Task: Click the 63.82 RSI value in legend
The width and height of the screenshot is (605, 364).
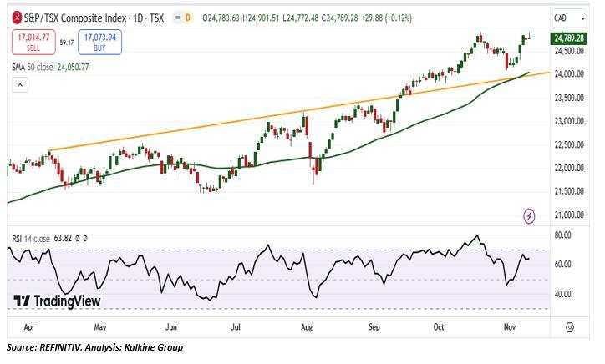Action: click(63, 238)
